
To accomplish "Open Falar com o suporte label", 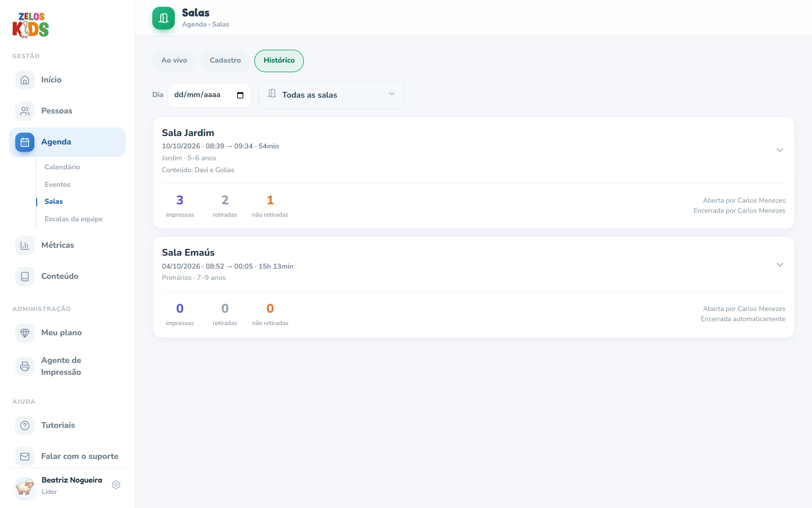I will click(x=80, y=456).
